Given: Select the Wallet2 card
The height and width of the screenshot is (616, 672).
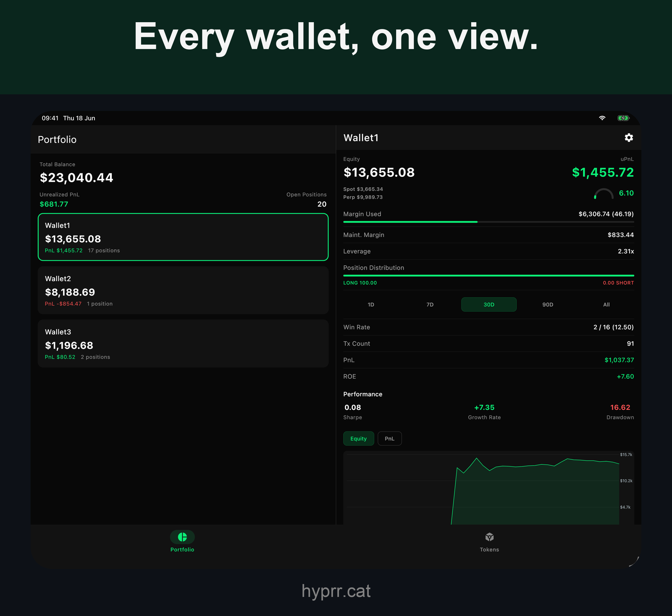Looking at the screenshot, I should 183,290.
